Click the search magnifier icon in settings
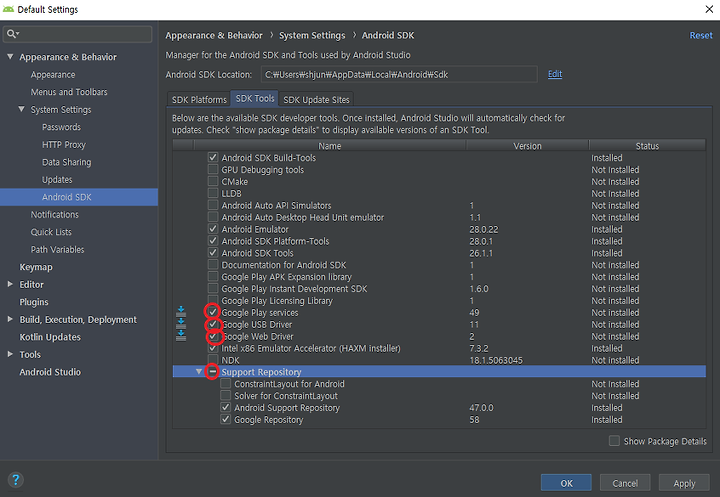This screenshot has width=720, height=497. coord(11,34)
